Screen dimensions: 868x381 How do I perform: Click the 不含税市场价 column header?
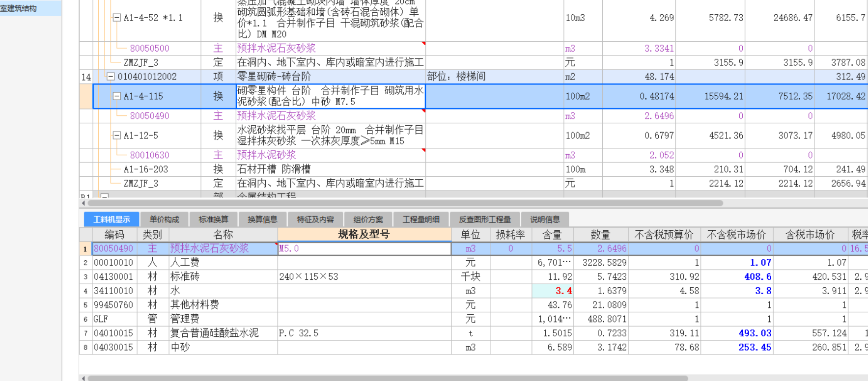(x=736, y=235)
